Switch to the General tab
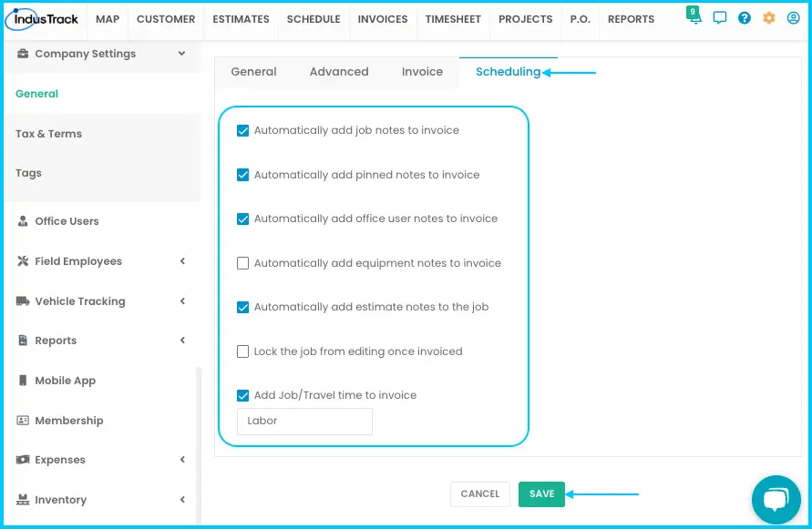812x529 pixels. click(x=253, y=72)
